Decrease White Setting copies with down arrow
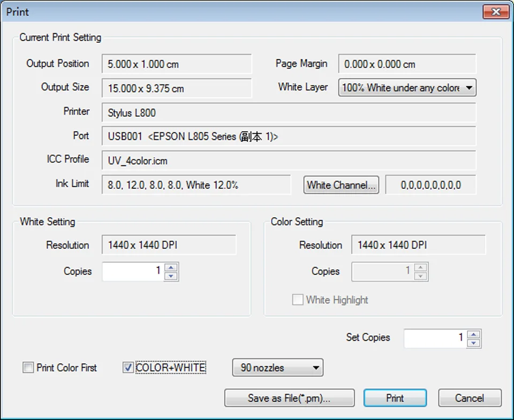Viewport: 514px width, 420px height. [171, 276]
